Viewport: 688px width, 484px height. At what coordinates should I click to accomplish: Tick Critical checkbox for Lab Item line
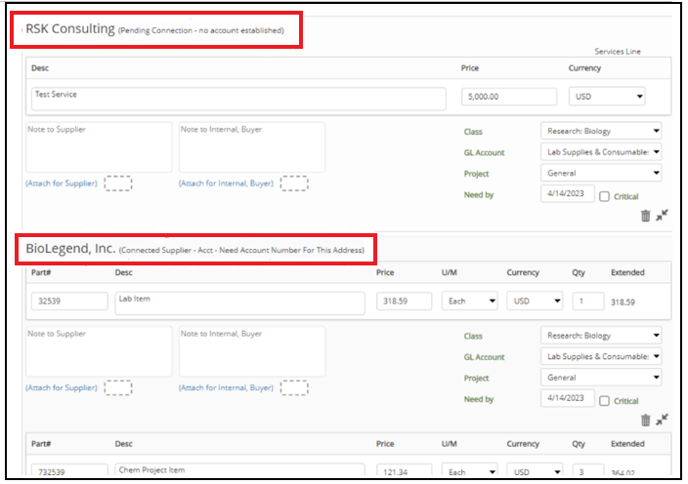point(604,401)
